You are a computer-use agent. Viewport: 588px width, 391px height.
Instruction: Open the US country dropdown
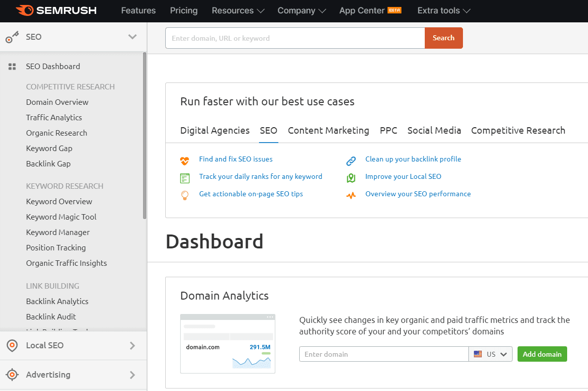(491, 354)
